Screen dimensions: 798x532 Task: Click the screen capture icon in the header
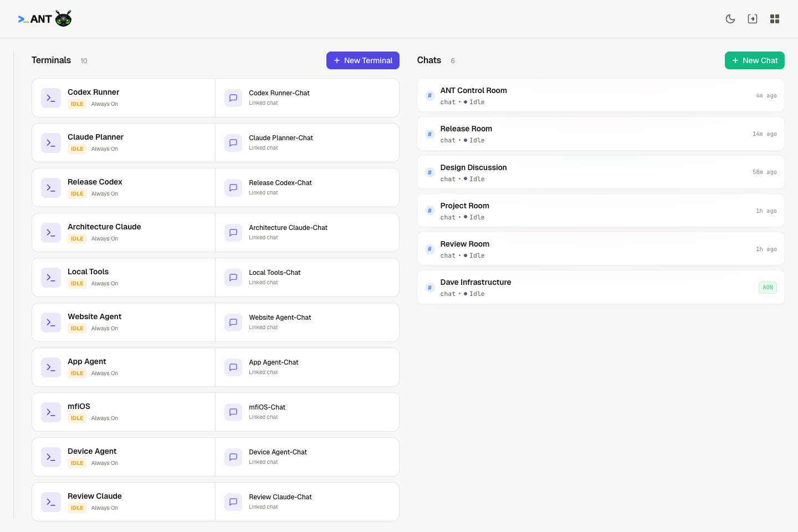[x=752, y=18]
